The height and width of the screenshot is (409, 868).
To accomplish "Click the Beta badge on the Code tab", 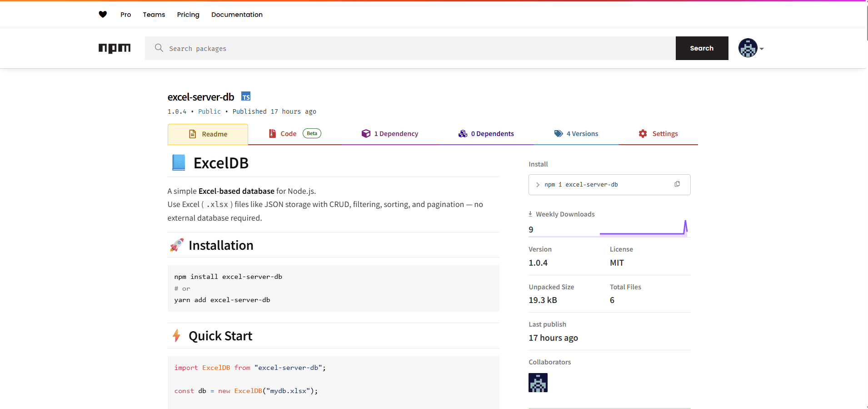I will coord(312,134).
